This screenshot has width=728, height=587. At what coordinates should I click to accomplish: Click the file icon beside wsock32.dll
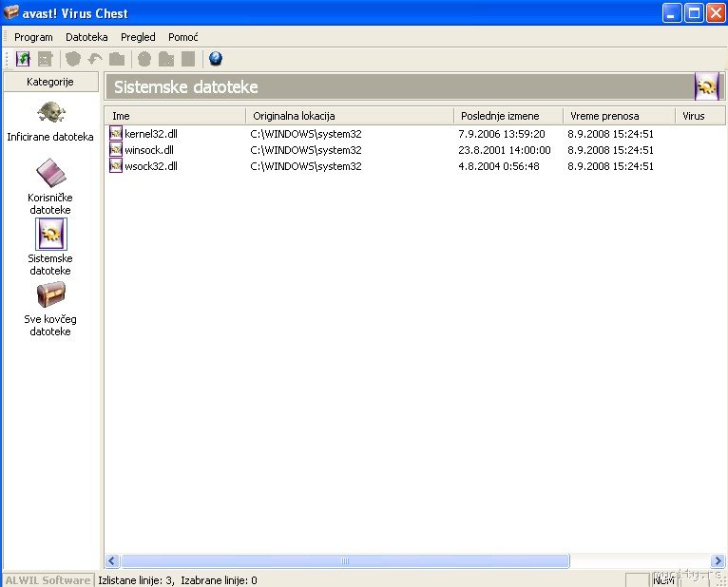pyautogui.click(x=116, y=165)
